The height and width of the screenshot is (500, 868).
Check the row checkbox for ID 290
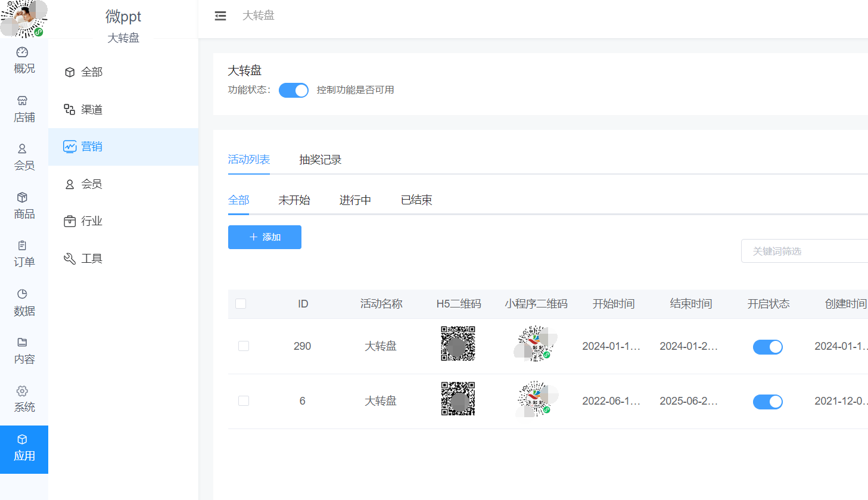pyautogui.click(x=244, y=346)
